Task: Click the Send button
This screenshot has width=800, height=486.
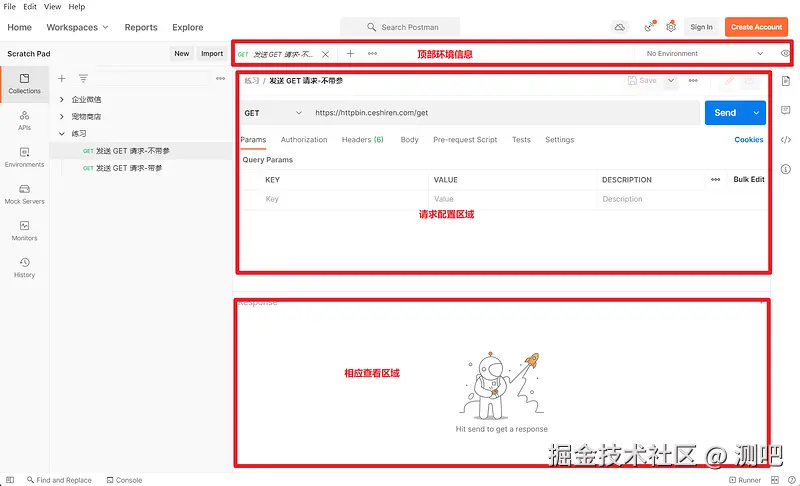Action: [x=726, y=113]
